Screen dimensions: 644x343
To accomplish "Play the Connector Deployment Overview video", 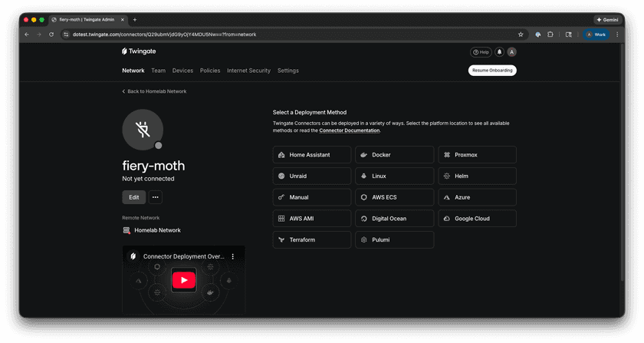I will (x=183, y=280).
